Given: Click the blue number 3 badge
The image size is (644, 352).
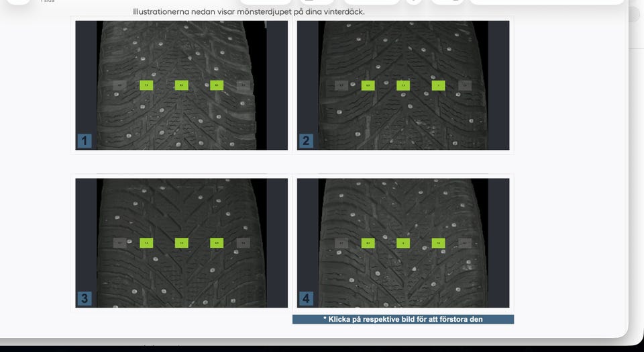Looking at the screenshot, I should pyautogui.click(x=85, y=298).
